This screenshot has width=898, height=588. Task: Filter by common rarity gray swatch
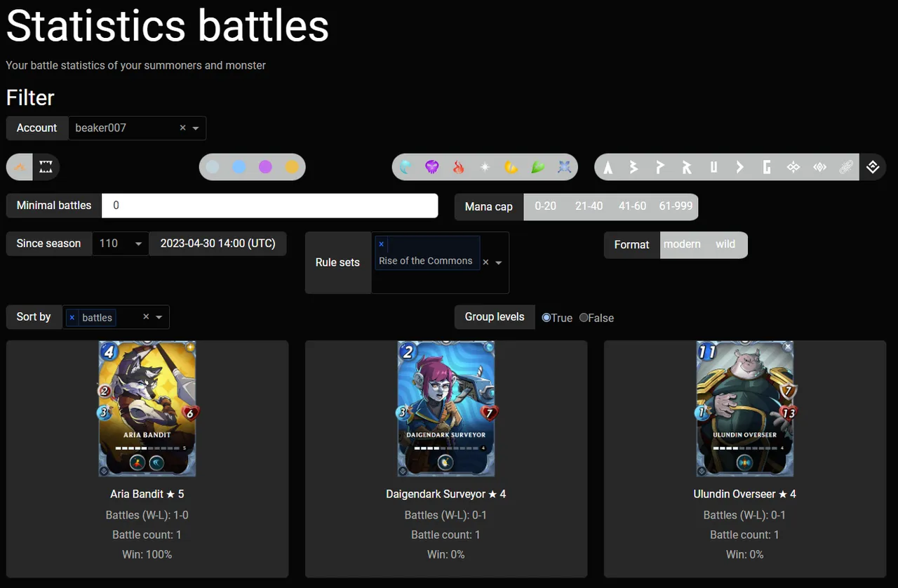tap(213, 167)
